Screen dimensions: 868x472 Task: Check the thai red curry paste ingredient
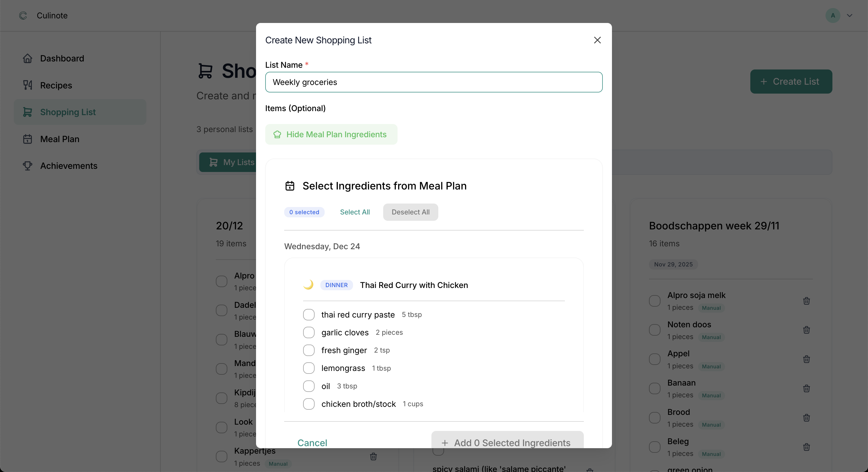pyautogui.click(x=309, y=314)
